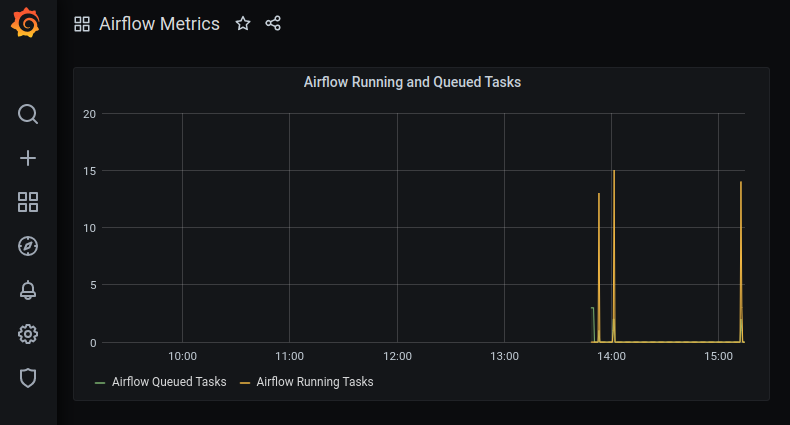Click the yellow Running Tasks color swatch
790x425 pixels.
click(x=245, y=383)
